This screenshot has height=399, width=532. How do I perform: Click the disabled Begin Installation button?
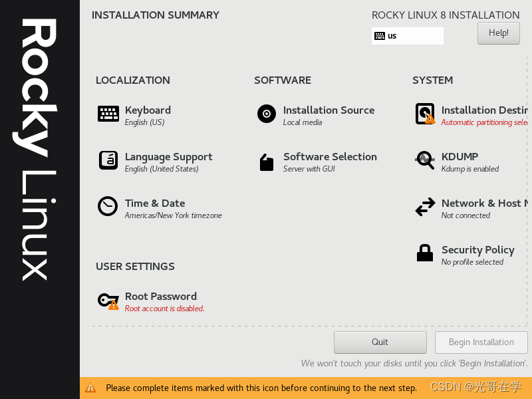(x=481, y=342)
